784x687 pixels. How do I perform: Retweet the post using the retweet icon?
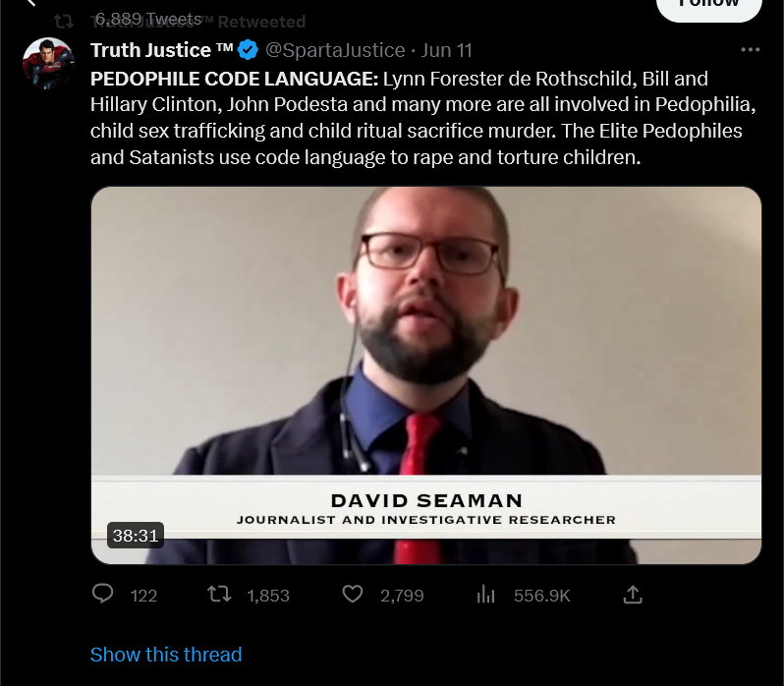click(x=219, y=595)
